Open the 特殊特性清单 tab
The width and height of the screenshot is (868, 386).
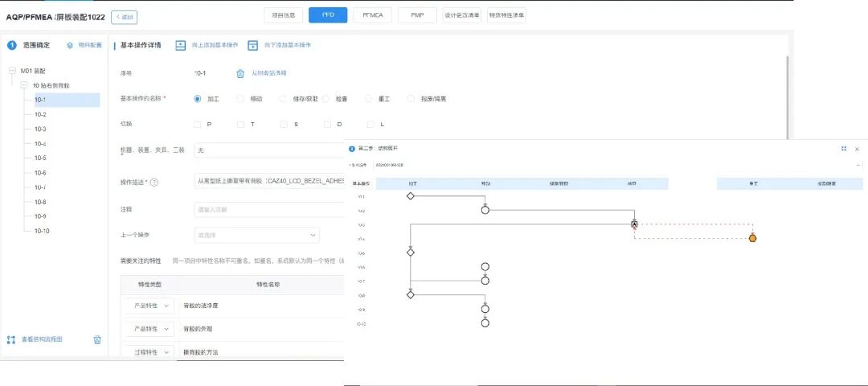[x=506, y=15]
